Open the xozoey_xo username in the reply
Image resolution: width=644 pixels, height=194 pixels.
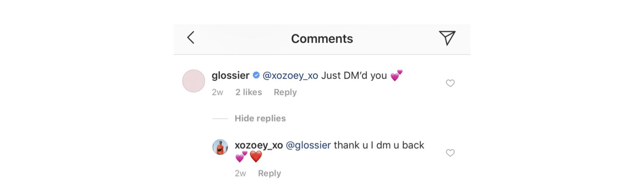coord(258,145)
